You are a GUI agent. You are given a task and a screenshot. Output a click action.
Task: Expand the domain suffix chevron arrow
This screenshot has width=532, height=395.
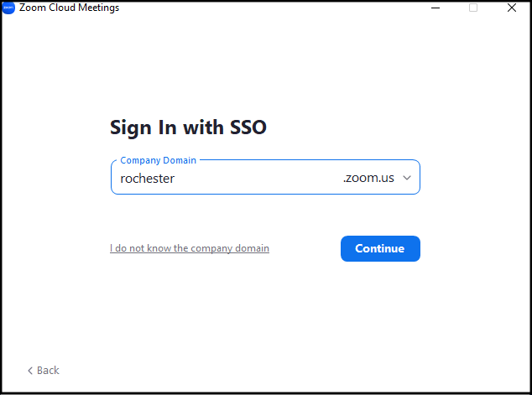pyautogui.click(x=407, y=178)
